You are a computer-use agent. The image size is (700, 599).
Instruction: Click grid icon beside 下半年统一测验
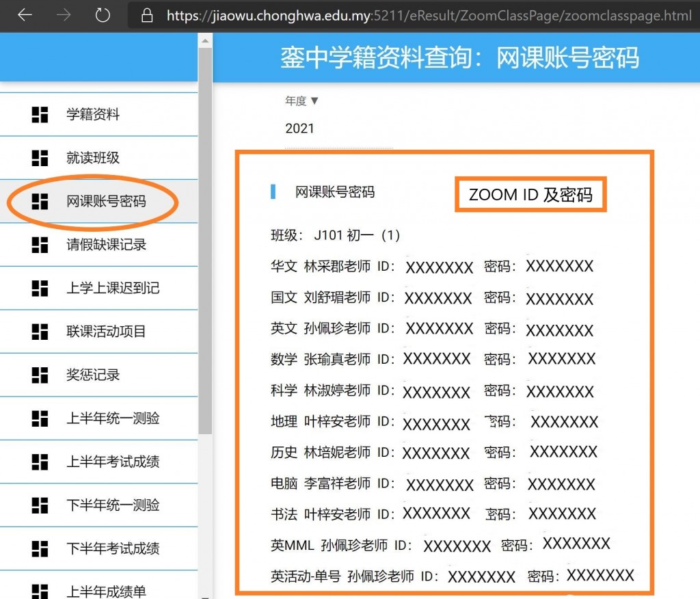[x=40, y=505]
